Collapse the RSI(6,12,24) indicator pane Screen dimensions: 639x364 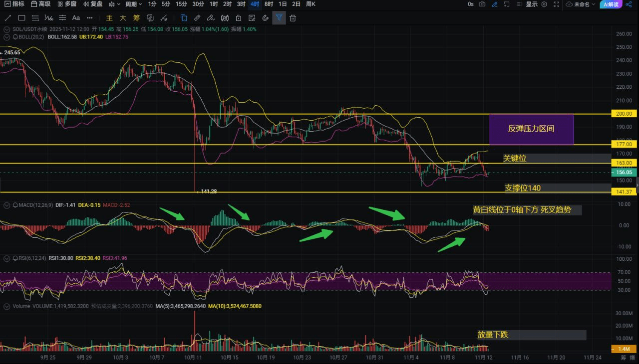tap(6, 258)
